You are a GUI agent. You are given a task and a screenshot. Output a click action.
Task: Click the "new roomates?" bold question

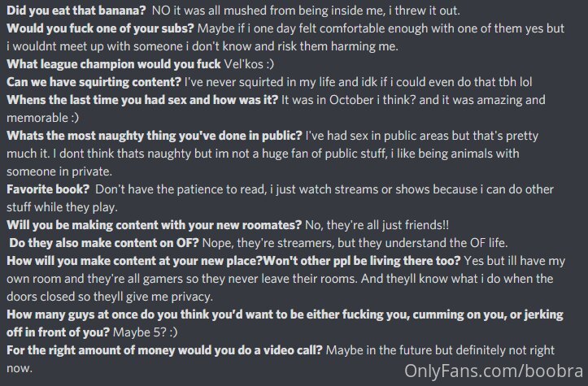[x=258, y=225]
